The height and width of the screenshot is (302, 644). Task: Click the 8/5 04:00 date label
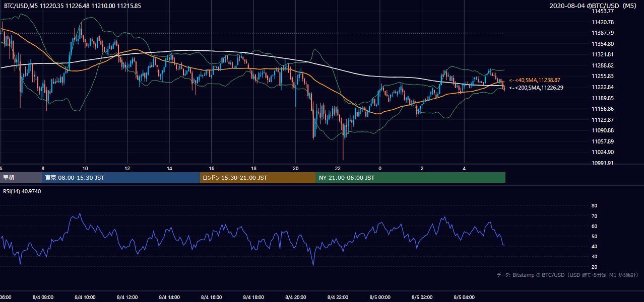click(464, 297)
